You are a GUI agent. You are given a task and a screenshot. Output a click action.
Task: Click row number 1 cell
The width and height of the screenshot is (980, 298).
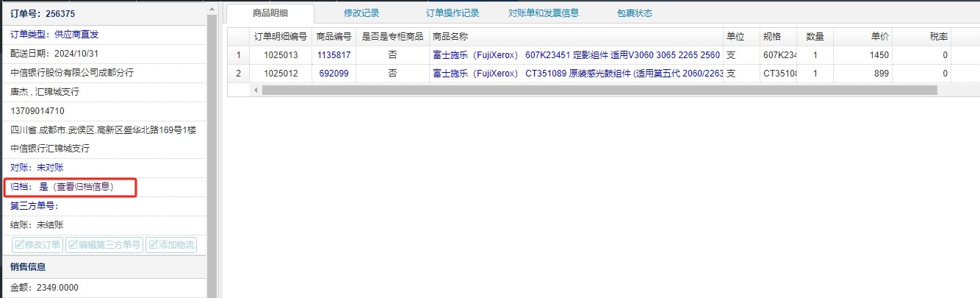tap(238, 55)
